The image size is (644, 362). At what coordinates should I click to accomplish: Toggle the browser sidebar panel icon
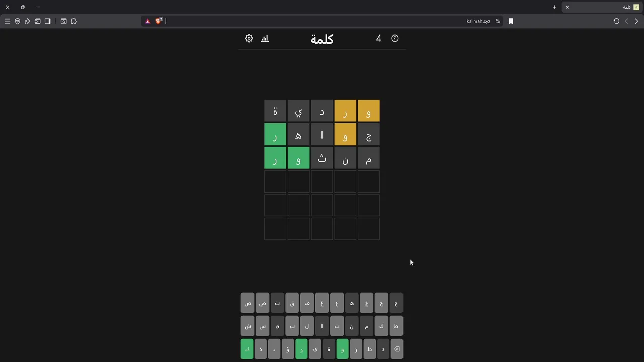pyautogui.click(x=47, y=21)
